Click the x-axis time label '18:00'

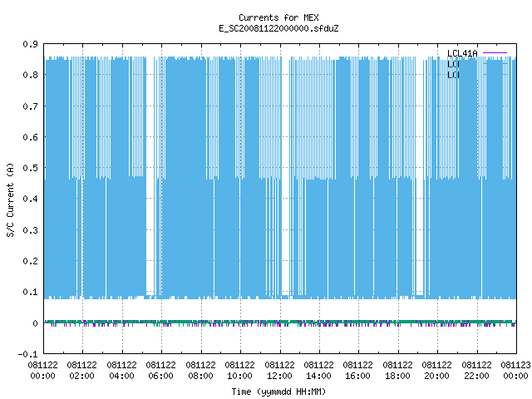[x=397, y=376]
